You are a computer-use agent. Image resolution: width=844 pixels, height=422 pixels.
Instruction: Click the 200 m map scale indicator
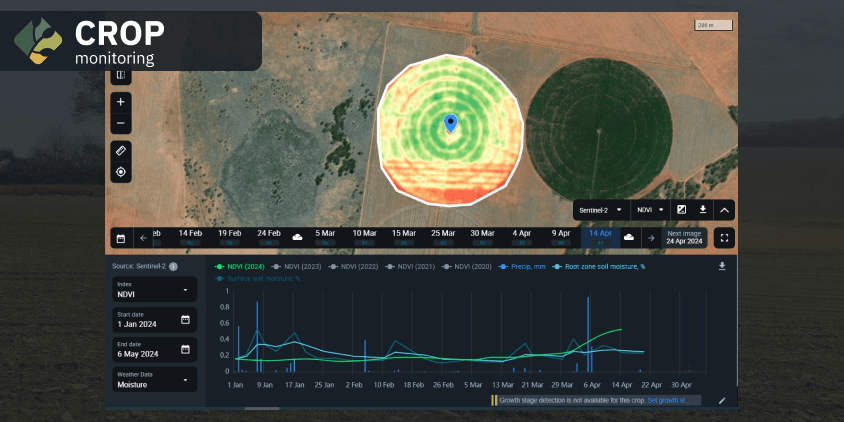[714, 25]
